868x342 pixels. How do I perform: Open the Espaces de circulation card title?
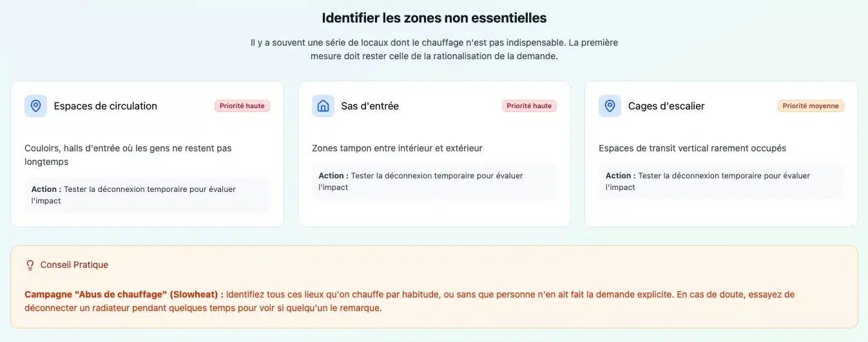(106, 106)
